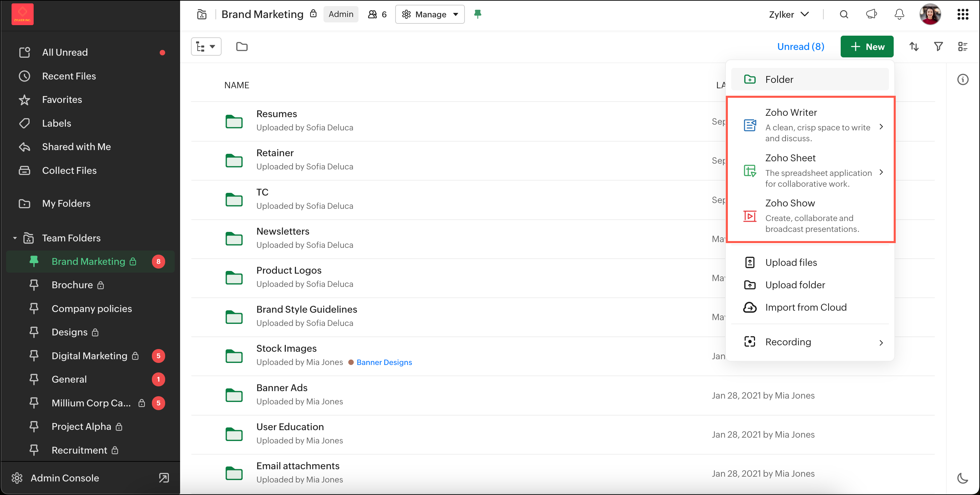Viewport: 980px width, 495px height.
Task: Pin the Brochure team folder
Action: (x=34, y=285)
